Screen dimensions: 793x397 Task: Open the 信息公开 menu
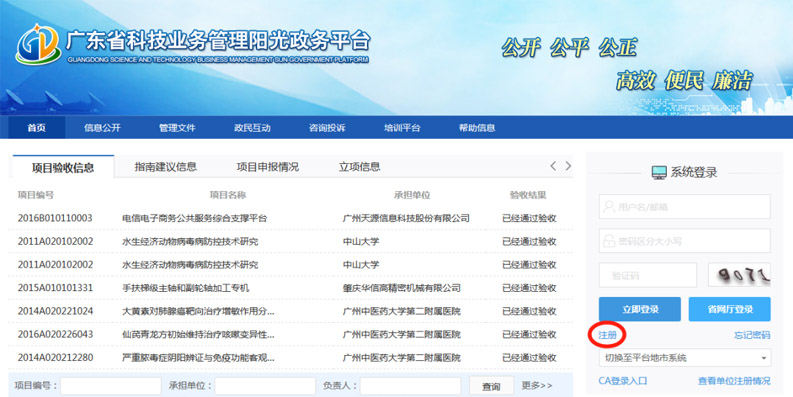click(x=102, y=127)
